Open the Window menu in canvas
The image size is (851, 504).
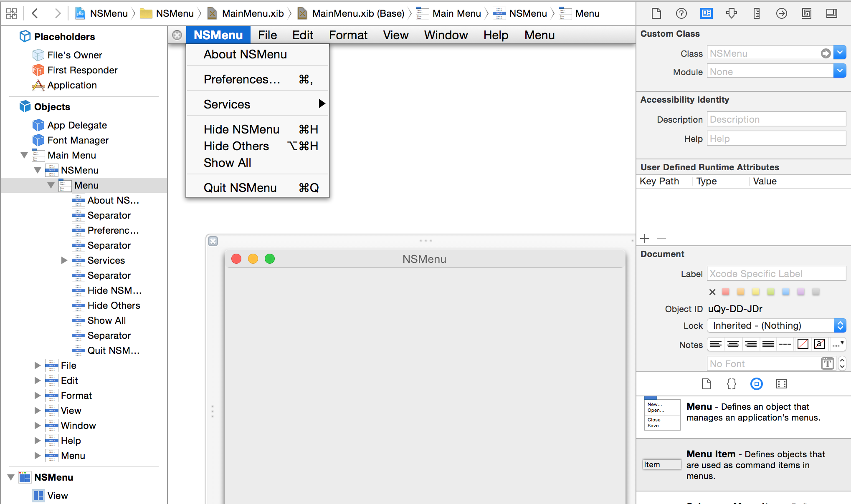tap(446, 35)
